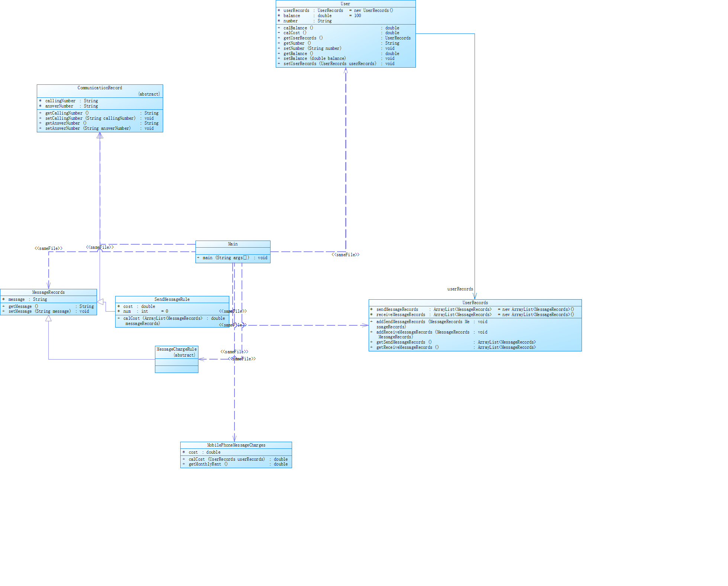Image resolution: width=728 pixels, height=586 pixels.
Task: Click the MobilePhoneMessageCharges class header
Action: (x=236, y=445)
